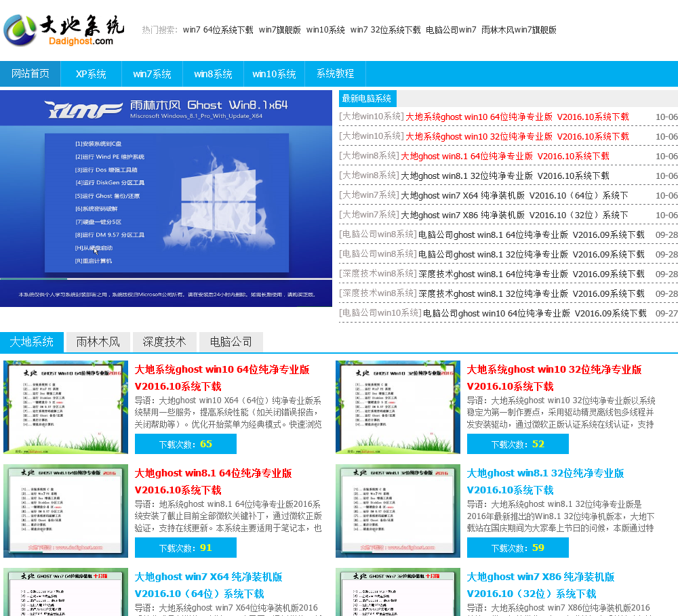Screen dimensions: 678x616
Task: Go to XP系统 navigation item
Action: [91, 73]
